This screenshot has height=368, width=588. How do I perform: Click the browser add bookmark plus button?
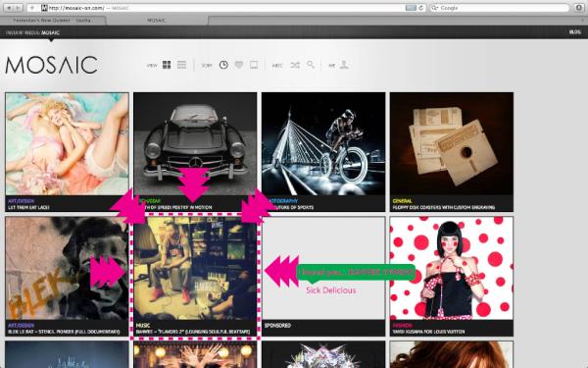coord(32,8)
